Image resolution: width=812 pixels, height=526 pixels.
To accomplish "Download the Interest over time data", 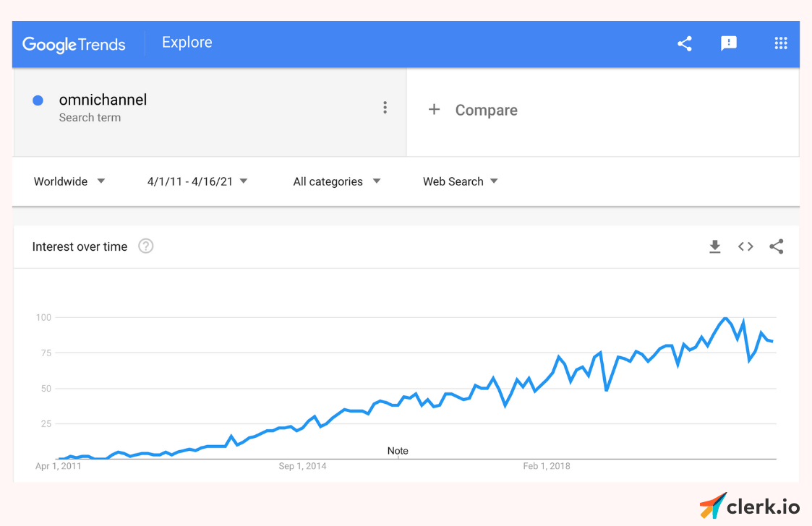I will point(715,246).
